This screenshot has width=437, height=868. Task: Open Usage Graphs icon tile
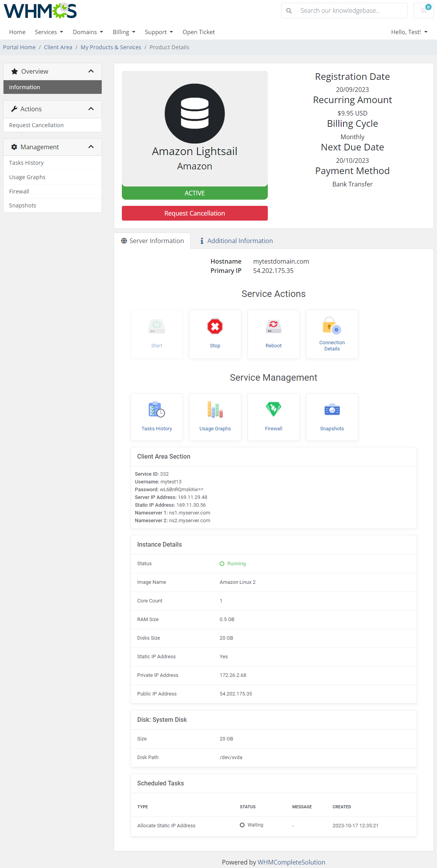(215, 410)
